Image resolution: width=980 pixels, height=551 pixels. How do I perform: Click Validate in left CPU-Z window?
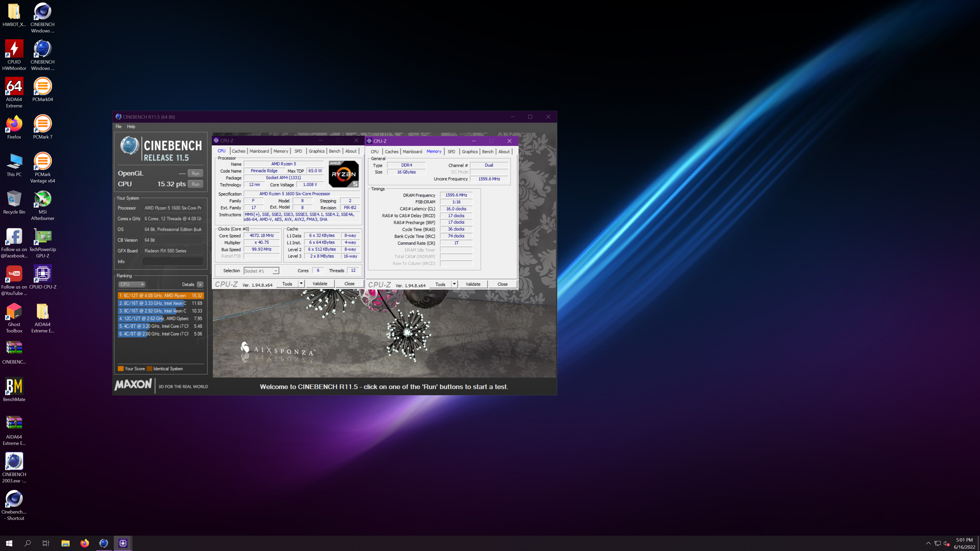click(x=320, y=284)
